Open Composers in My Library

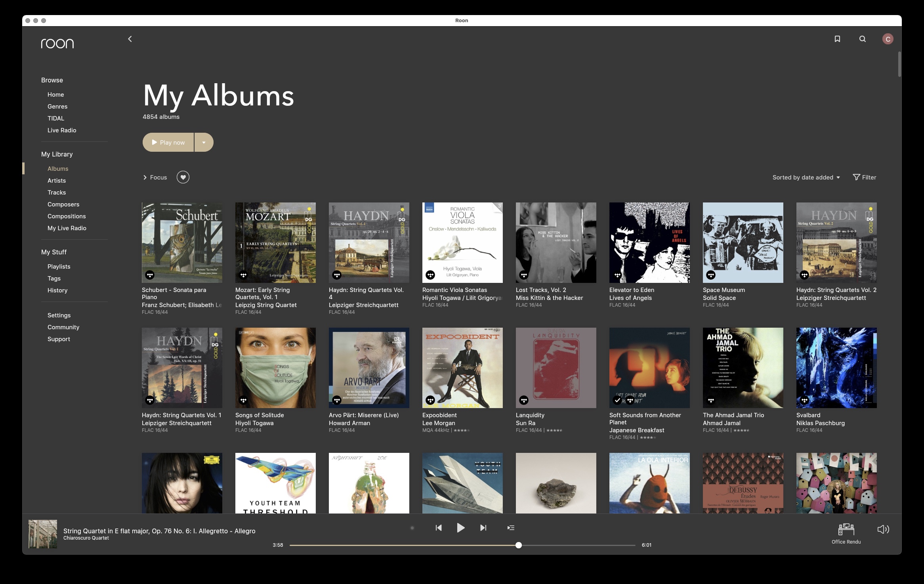pyautogui.click(x=63, y=204)
